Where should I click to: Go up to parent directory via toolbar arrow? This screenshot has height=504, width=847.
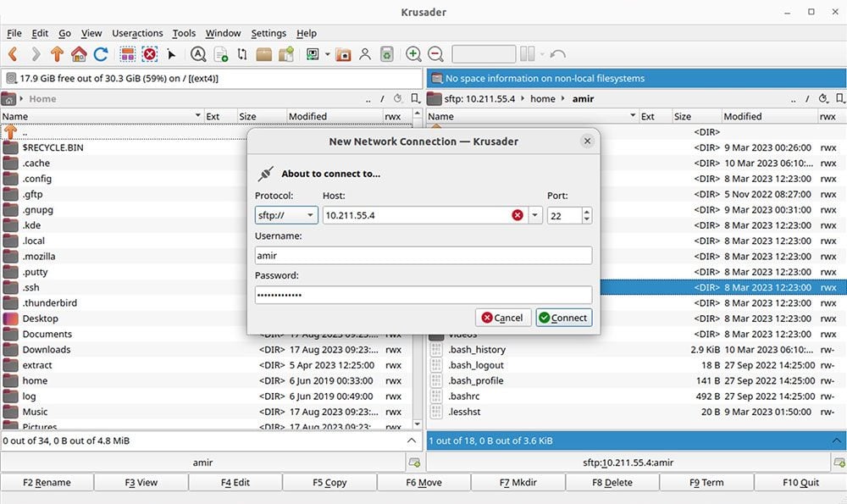point(57,54)
